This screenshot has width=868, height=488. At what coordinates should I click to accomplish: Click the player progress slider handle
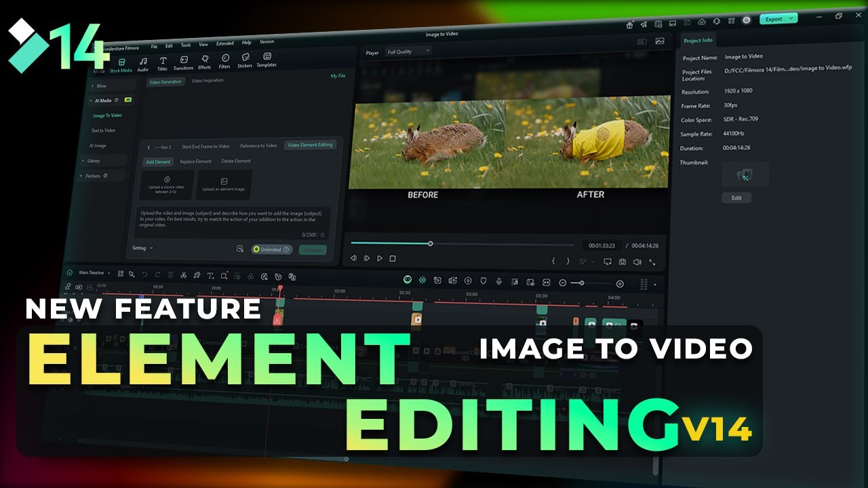430,243
